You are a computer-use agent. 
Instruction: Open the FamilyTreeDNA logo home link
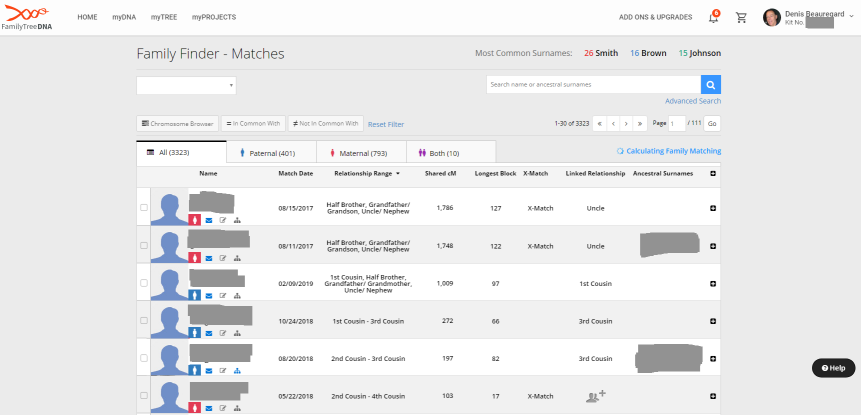(x=27, y=17)
